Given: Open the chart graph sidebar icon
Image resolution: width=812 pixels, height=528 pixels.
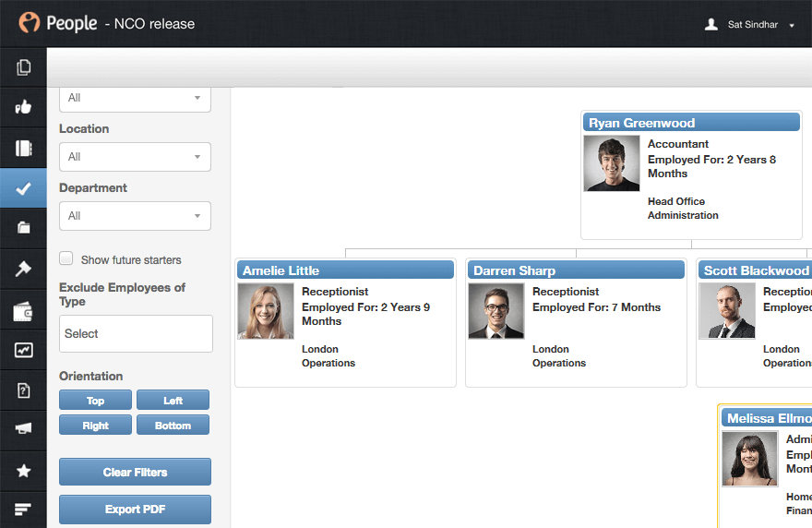Looking at the screenshot, I should click(23, 350).
